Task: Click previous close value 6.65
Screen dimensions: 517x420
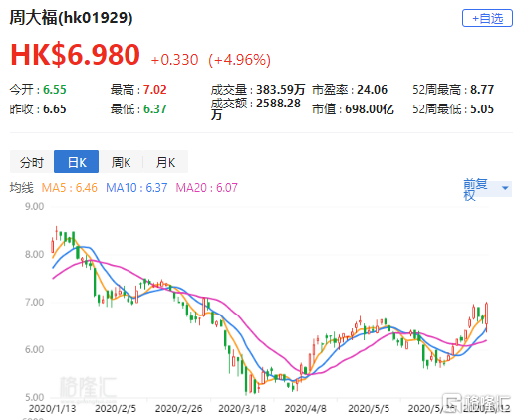Action: pos(55,109)
